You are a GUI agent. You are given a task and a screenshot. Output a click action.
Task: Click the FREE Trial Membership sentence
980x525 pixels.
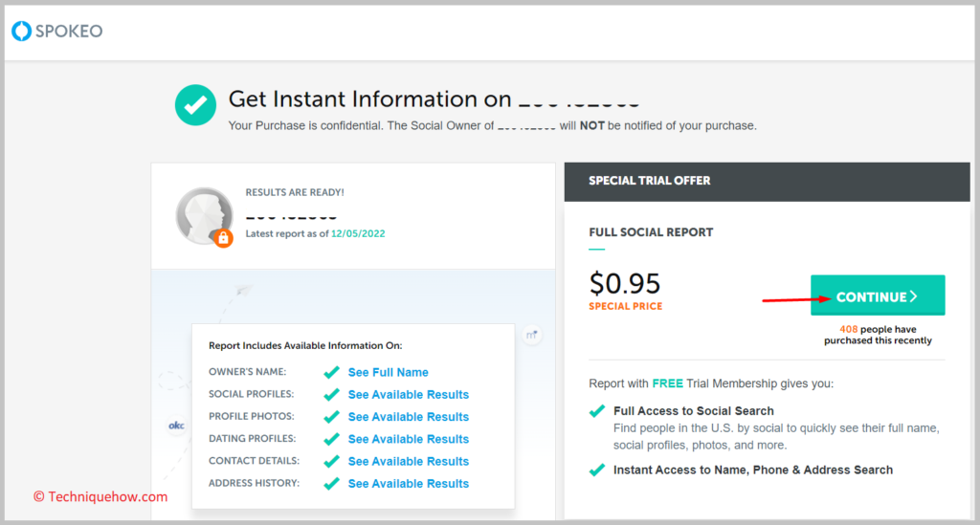[x=711, y=383]
